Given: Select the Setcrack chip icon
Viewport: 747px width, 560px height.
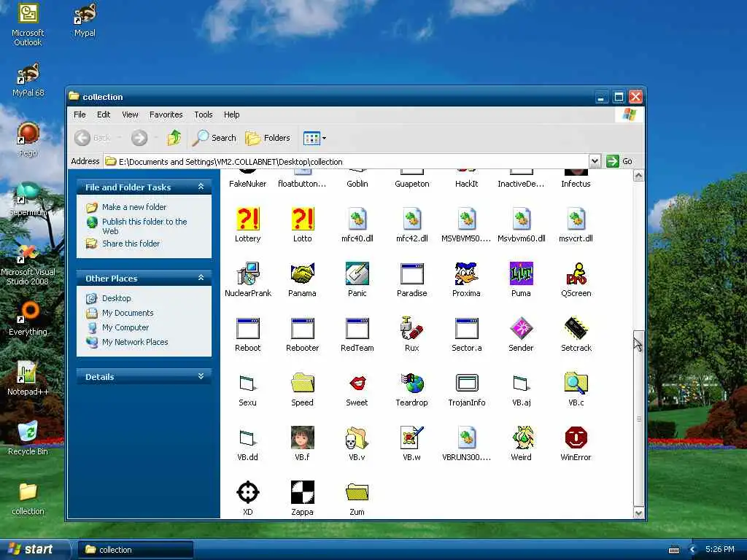Looking at the screenshot, I should tap(576, 329).
